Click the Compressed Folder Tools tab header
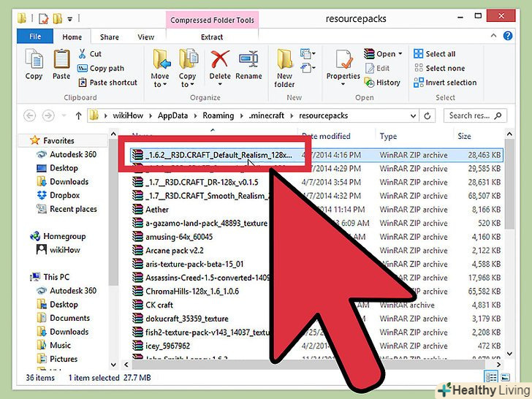This screenshot has width=532, height=399. (212, 20)
